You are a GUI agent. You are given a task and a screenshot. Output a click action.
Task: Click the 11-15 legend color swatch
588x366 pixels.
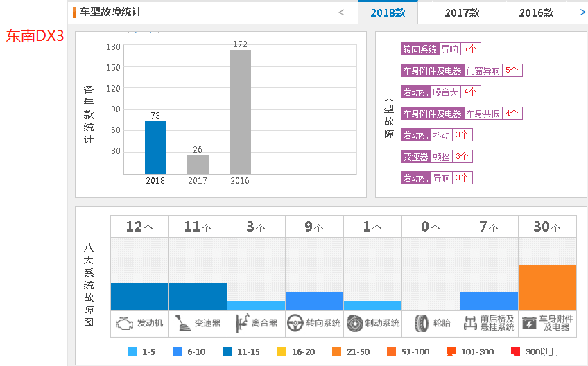point(227,351)
